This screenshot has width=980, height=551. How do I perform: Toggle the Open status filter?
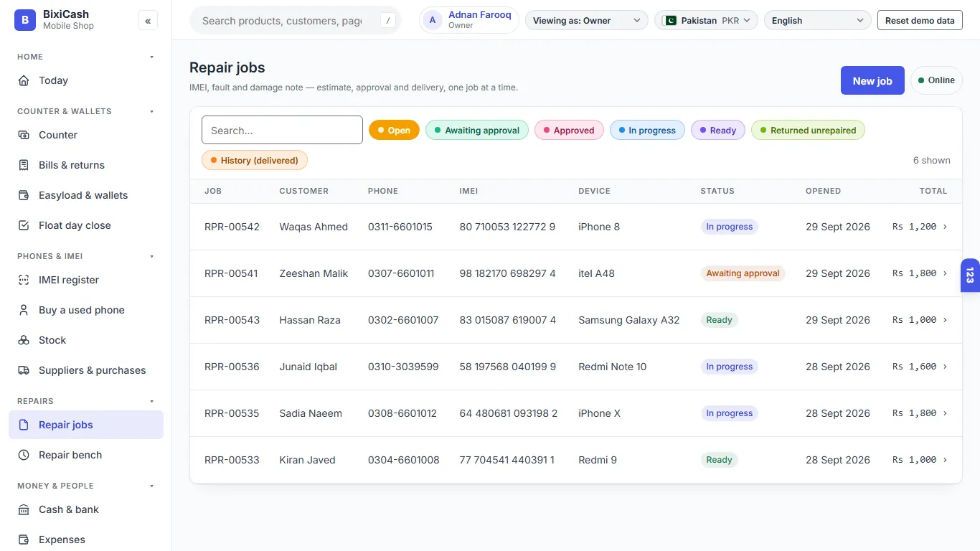[394, 130]
